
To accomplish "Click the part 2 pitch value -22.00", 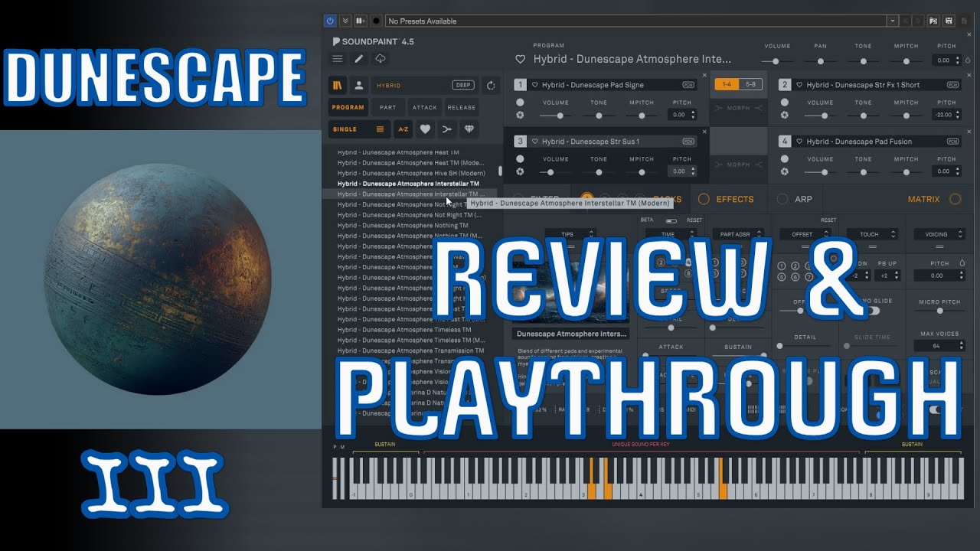I will click(x=944, y=115).
